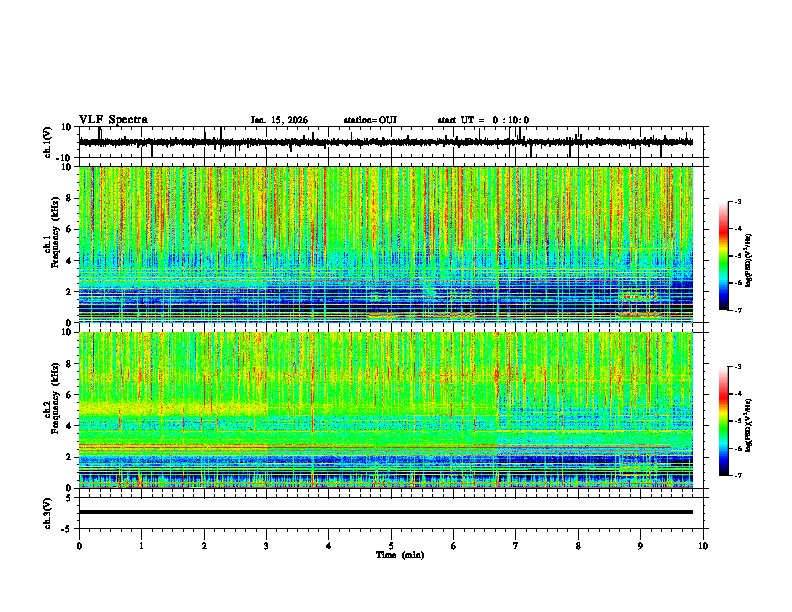Click the "station=OUJ" header text
This screenshot has height=612, width=792.
tap(370, 120)
